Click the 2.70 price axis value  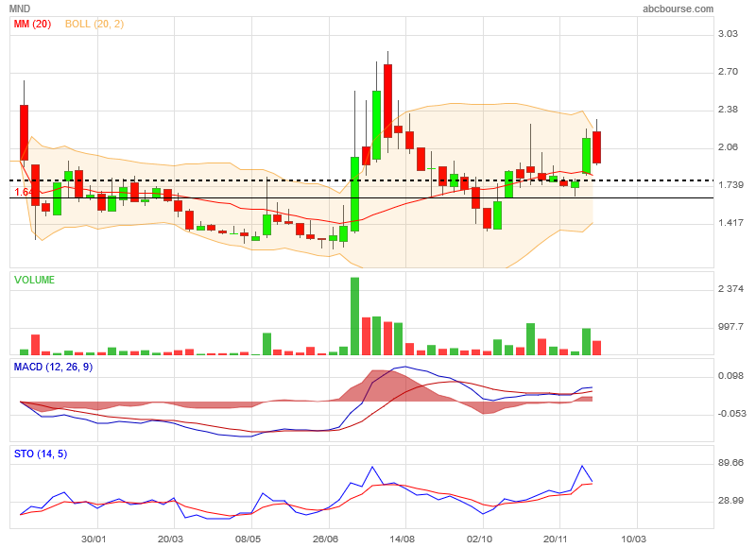(x=728, y=72)
